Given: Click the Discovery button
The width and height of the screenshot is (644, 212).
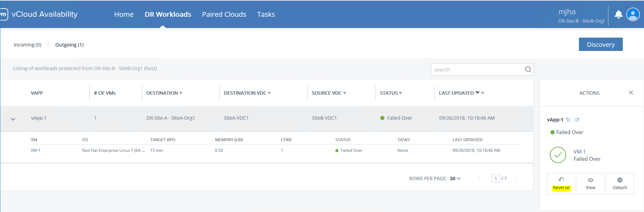Looking at the screenshot, I should pyautogui.click(x=601, y=44).
